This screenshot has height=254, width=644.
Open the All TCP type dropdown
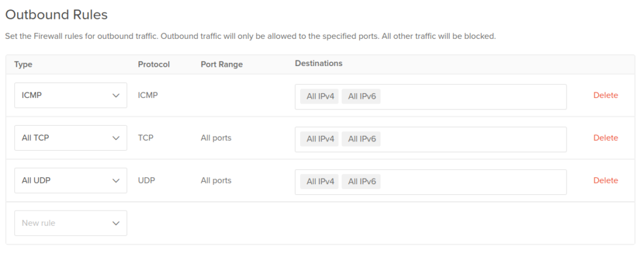point(70,138)
